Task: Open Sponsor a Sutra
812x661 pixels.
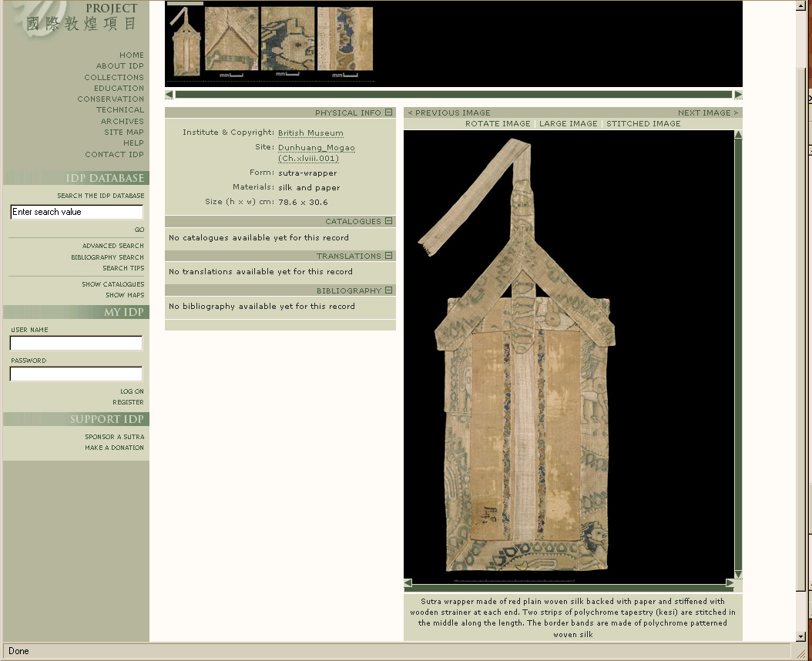Action: pyautogui.click(x=115, y=438)
